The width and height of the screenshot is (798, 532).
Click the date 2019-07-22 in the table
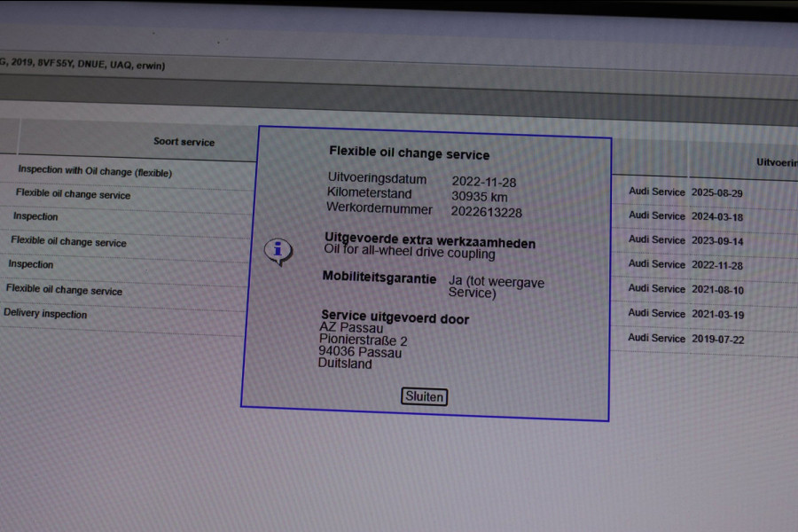pos(717,339)
